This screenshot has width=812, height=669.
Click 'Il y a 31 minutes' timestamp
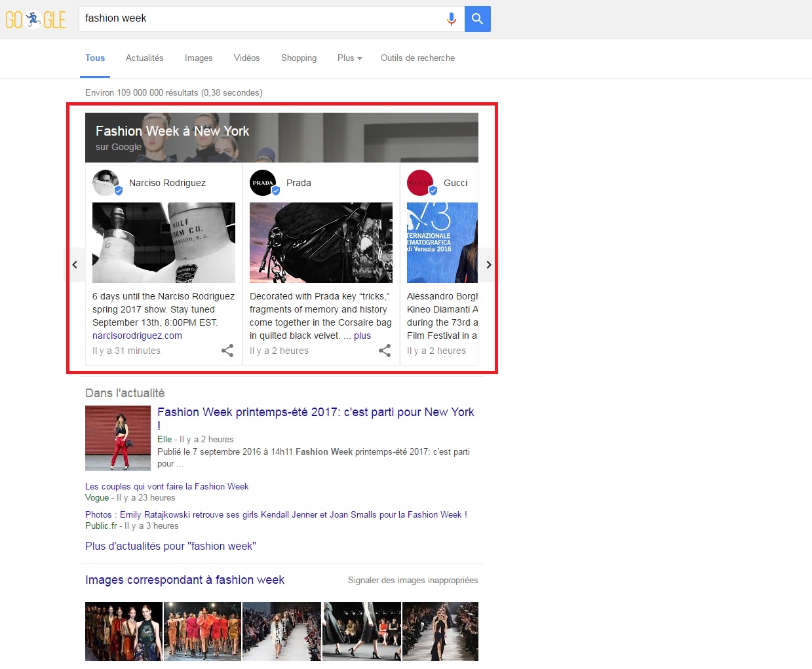pos(126,351)
